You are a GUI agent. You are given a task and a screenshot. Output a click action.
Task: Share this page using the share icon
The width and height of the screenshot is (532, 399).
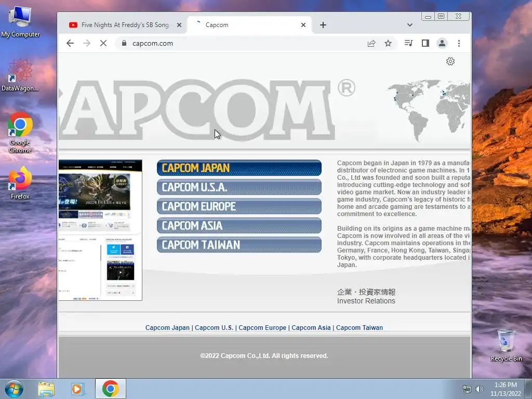click(x=371, y=43)
